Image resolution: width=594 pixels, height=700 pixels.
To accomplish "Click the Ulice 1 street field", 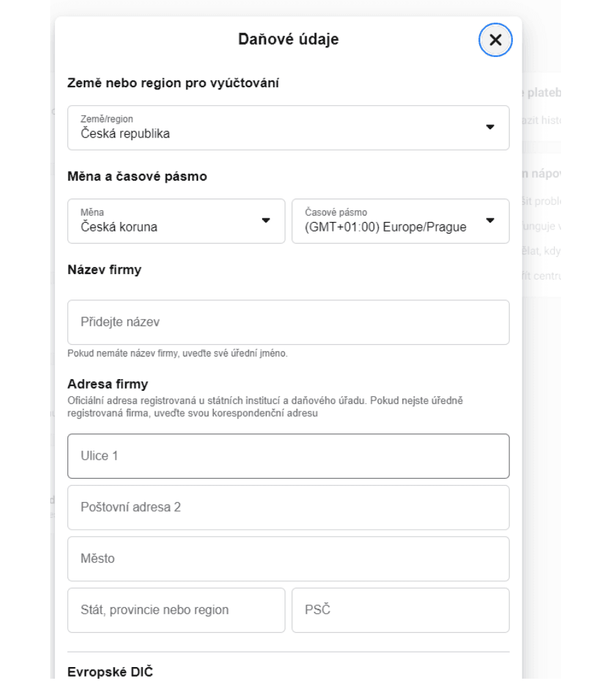I will pyautogui.click(x=288, y=456).
